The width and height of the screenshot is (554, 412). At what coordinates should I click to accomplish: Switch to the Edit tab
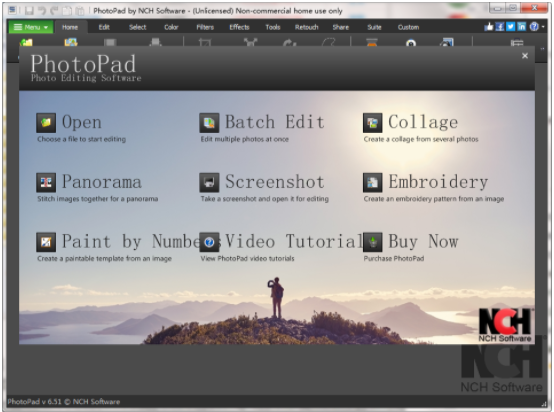[104, 27]
